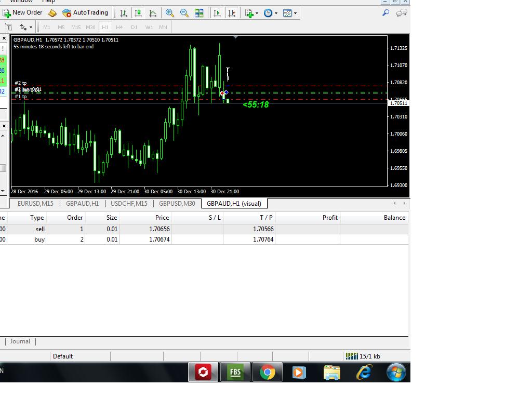Select the H4 timeframe

(x=119, y=27)
